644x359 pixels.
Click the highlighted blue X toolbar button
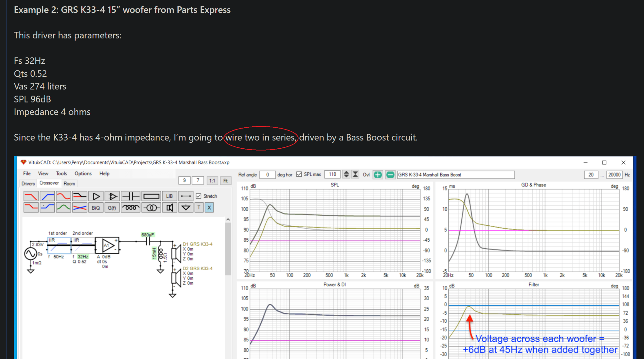click(209, 207)
